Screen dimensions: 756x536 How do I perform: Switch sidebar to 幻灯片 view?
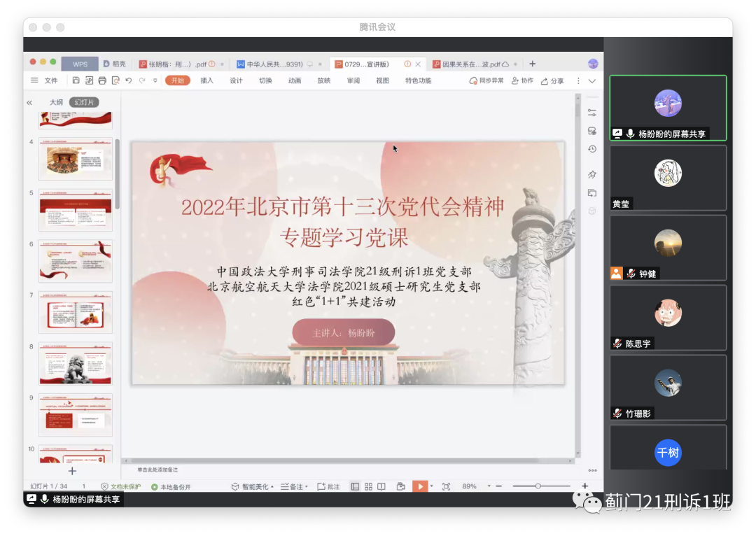point(85,102)
